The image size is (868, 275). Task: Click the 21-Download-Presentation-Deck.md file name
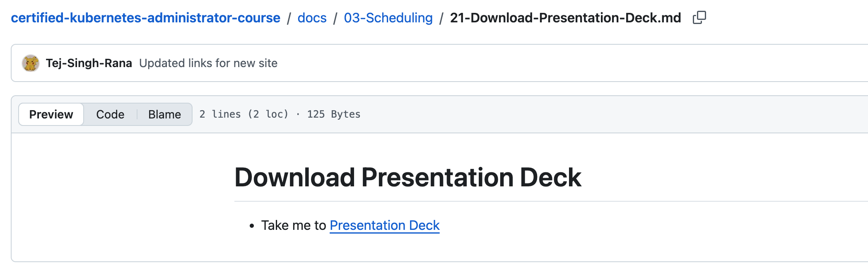coord(565,18)
